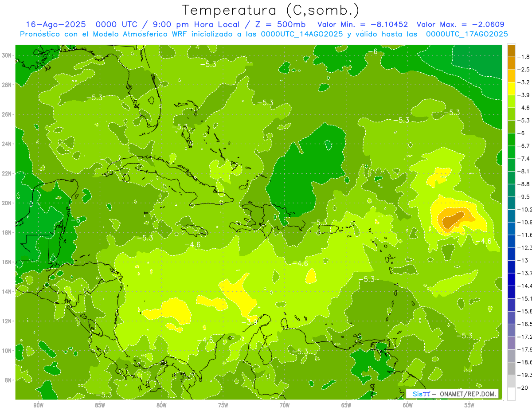Click the '-6' contour label over Yucatan
532x411 pixels.
click(x=75, y=220)
